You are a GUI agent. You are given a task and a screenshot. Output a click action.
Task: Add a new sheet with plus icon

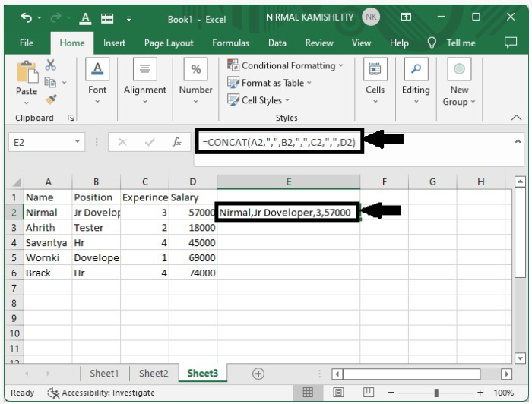[258, 374]
